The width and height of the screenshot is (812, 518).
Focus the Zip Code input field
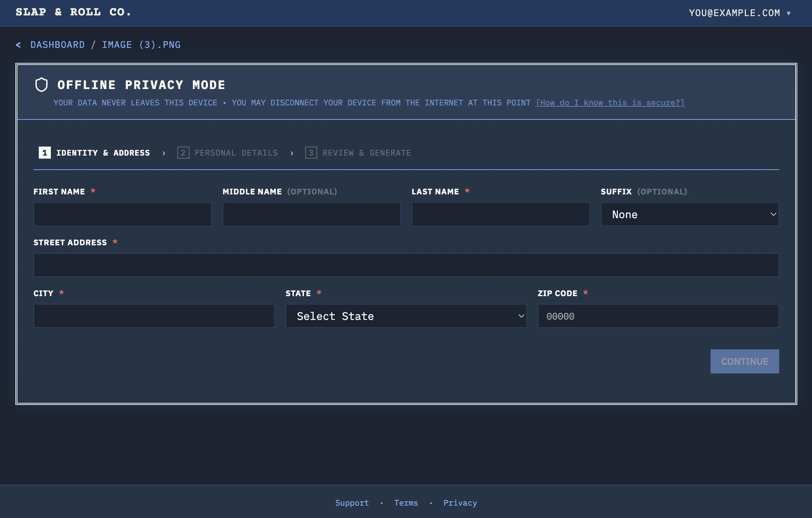(658, 316)
